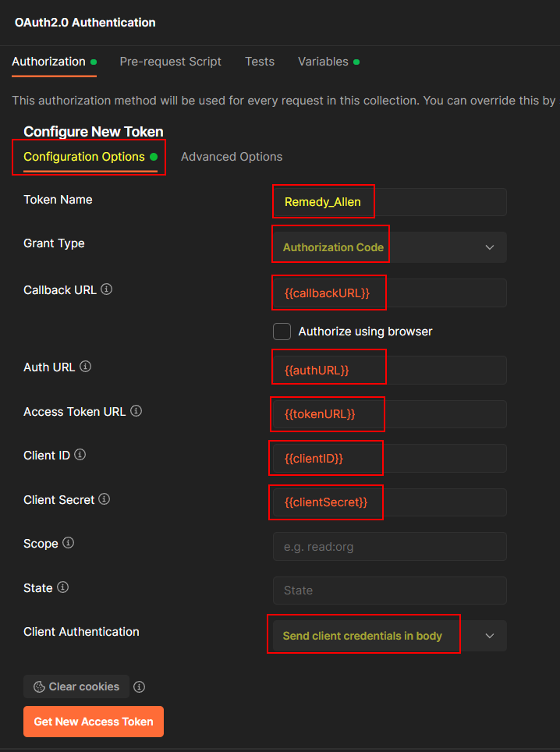Click the Client ID info icon
The width and height of the screenshot is (560, 752).
pos(80,455)
